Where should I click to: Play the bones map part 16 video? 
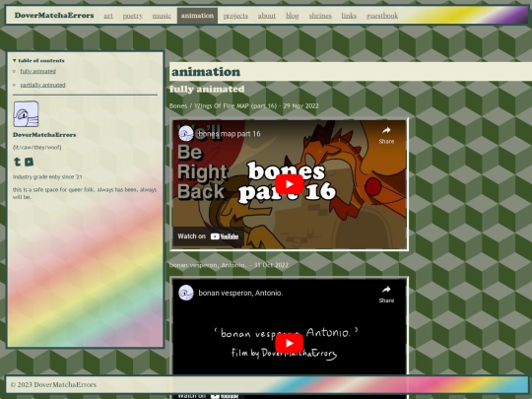click(x=289, y=184)
